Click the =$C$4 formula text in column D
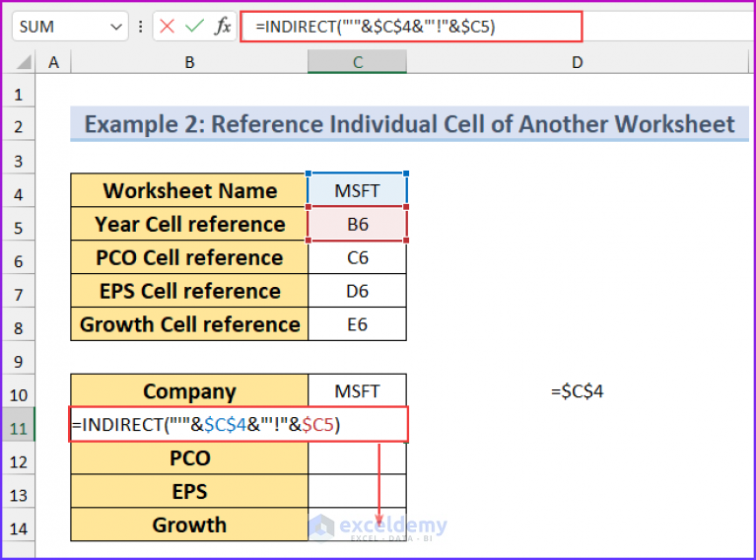 point(578,391)
